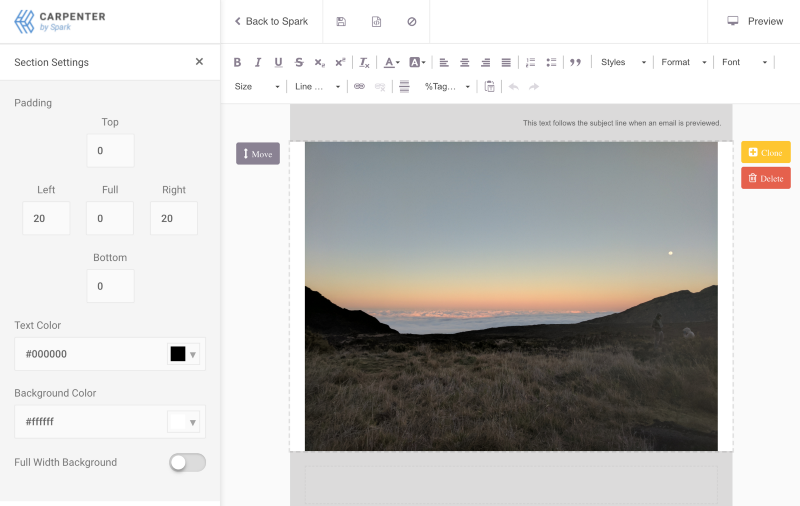Open the Styles dropdown

click(x=623, y=62)
